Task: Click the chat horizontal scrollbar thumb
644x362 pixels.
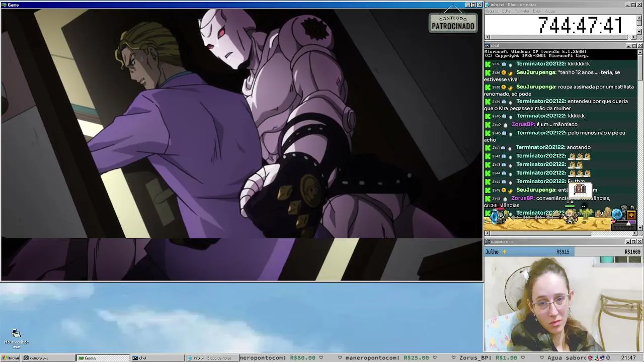Action: tap(540, 233)
